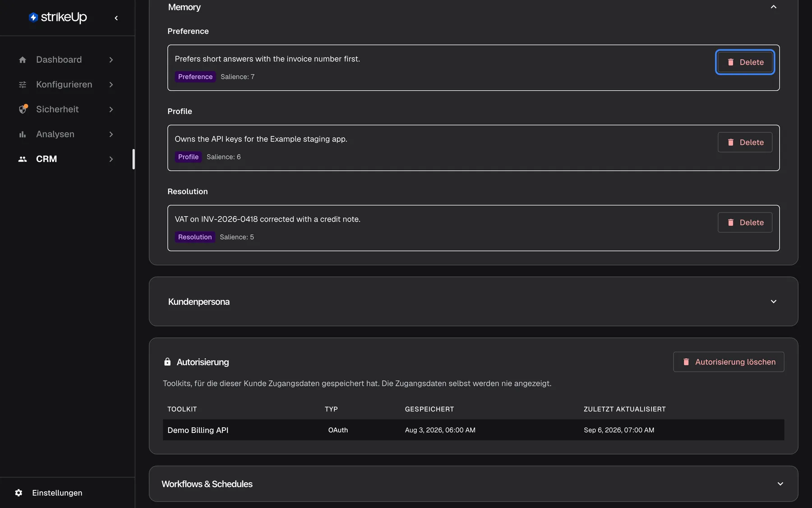This screenshot has width=812, height=508.
Task: Expand the Sicherheit submenu chevron
Action: point(111,109)
